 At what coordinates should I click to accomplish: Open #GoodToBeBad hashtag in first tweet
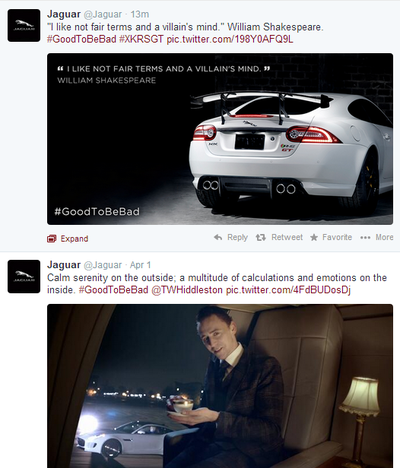click(x=81, y=39)
